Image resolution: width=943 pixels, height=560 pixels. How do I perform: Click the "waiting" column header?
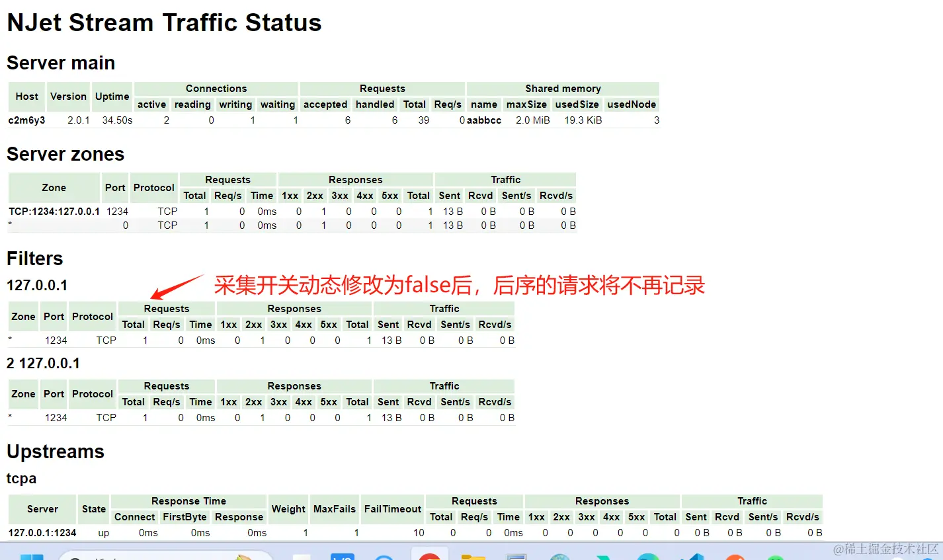tap(278, 104)
